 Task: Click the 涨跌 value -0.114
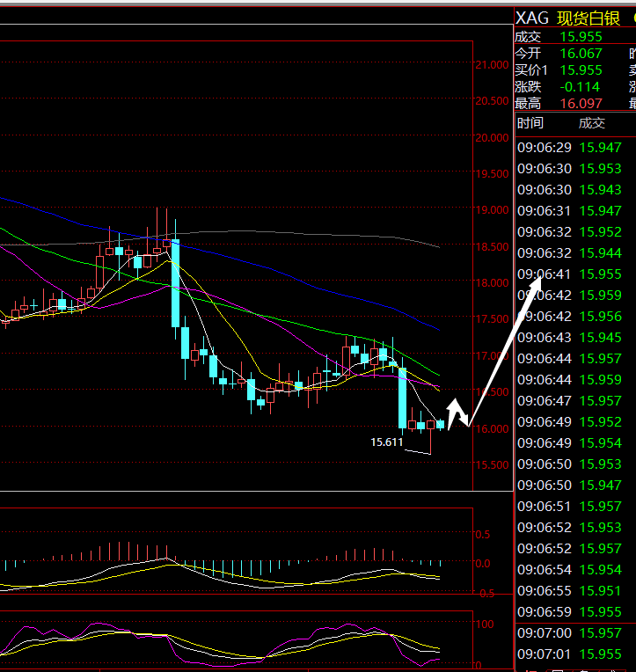(581, 87)
